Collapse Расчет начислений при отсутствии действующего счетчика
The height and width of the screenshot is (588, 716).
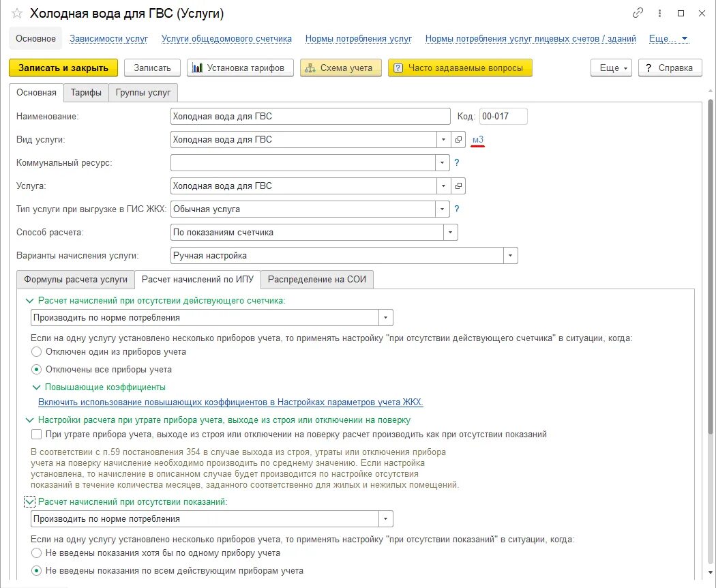[x=30, y=301]
